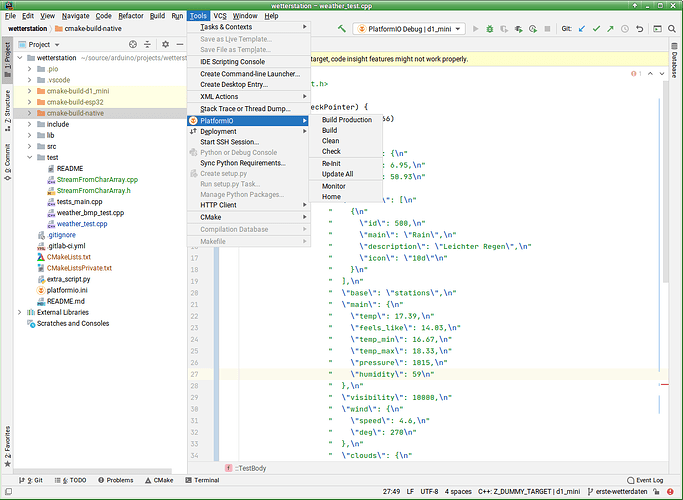Click the UTF-8 encoding status widget
This screenshot has width=683, height=500.
(429, 492)
